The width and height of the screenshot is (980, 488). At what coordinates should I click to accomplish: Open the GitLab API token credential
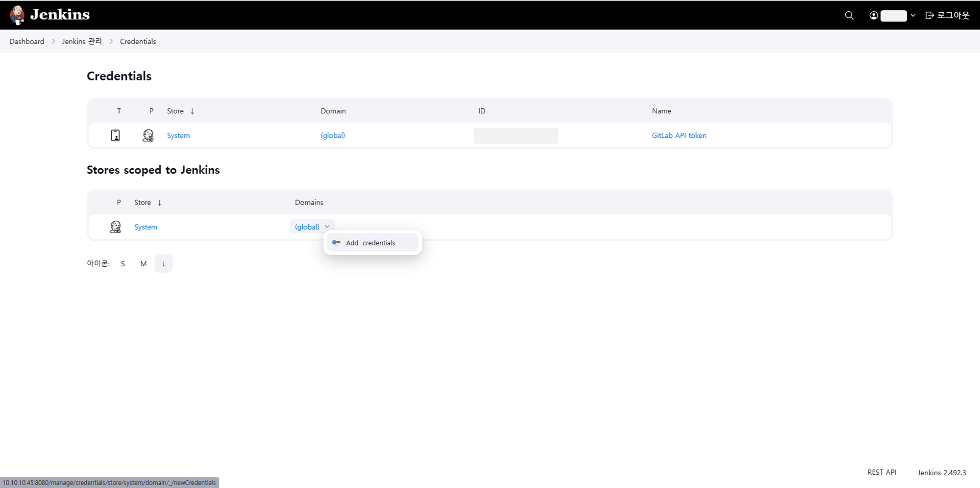tap(679, 136)
